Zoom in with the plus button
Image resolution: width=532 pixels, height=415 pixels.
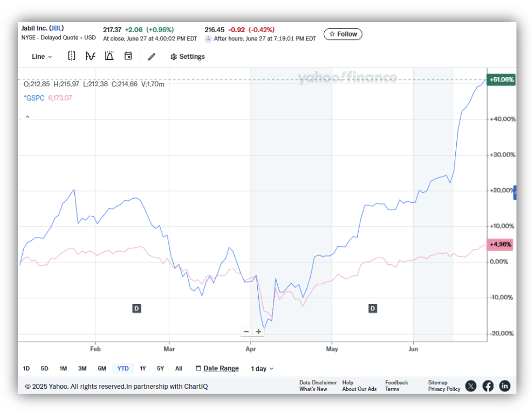(x=259, y=331)
